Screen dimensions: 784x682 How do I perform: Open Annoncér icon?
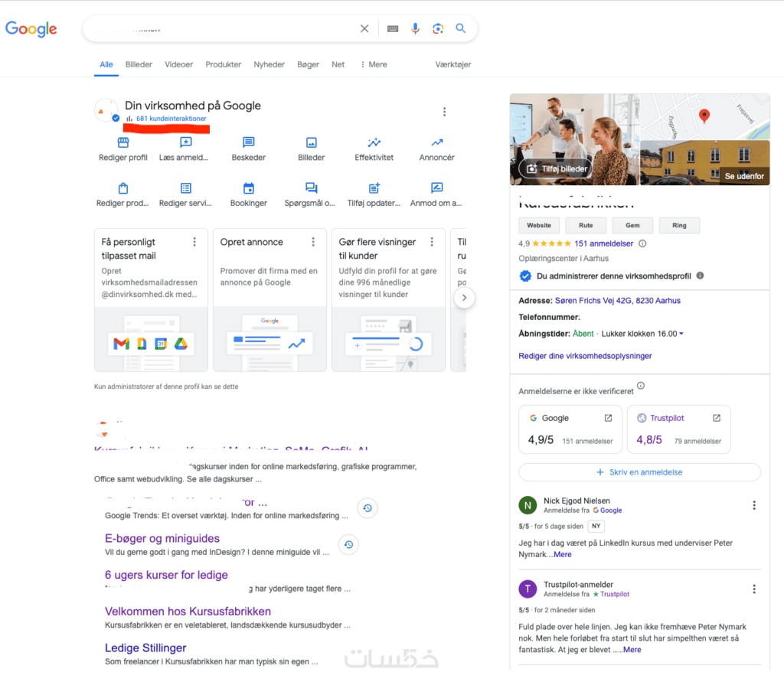click(x=437, y=142)
